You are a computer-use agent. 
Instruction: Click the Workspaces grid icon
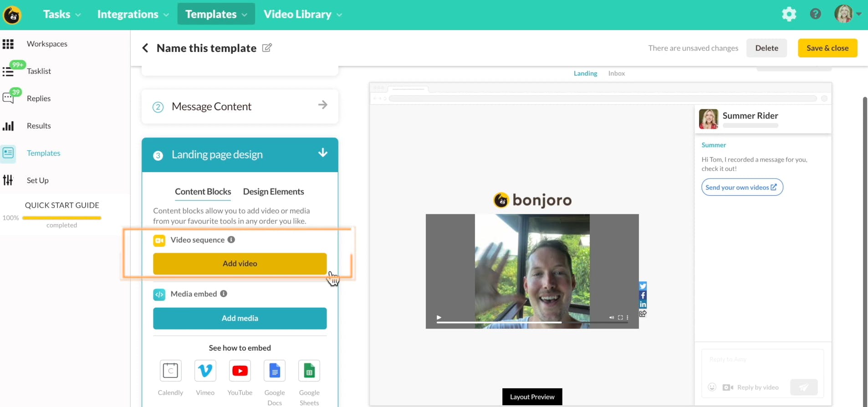tap(8, 44)
